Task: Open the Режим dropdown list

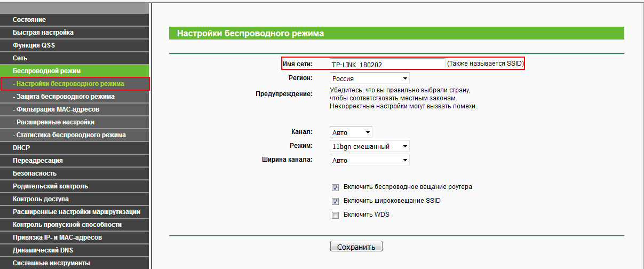Action: [x=369, y=146]
